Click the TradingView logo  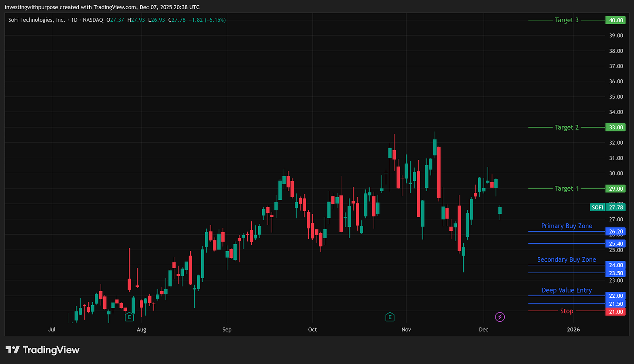pos(43,350)
